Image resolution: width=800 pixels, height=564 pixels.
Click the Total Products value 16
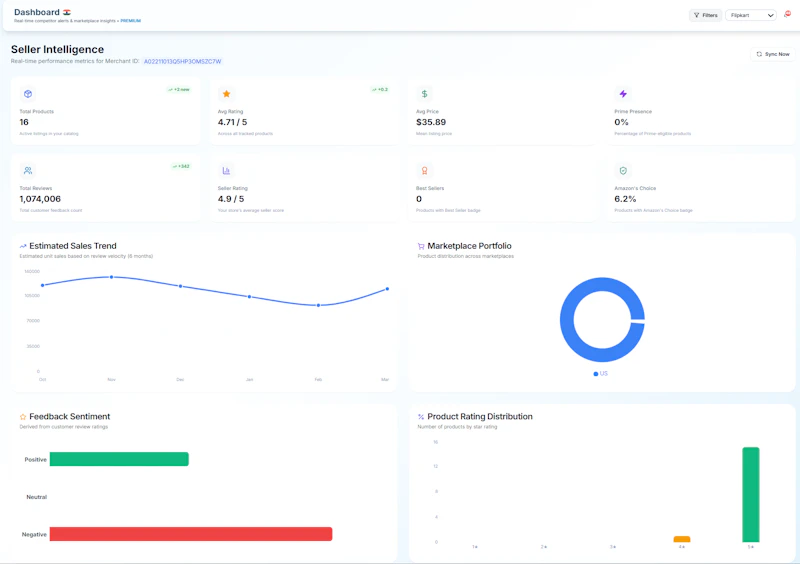(24, 122)
